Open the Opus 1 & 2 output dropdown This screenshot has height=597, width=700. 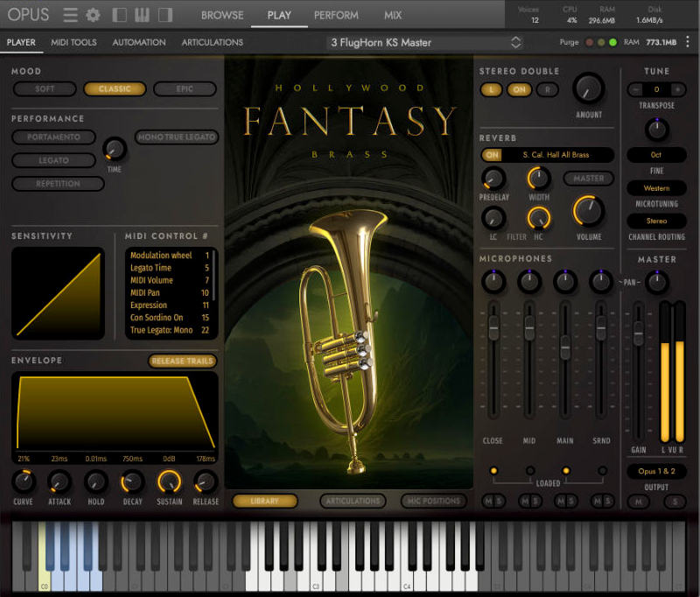pos(655,472)
